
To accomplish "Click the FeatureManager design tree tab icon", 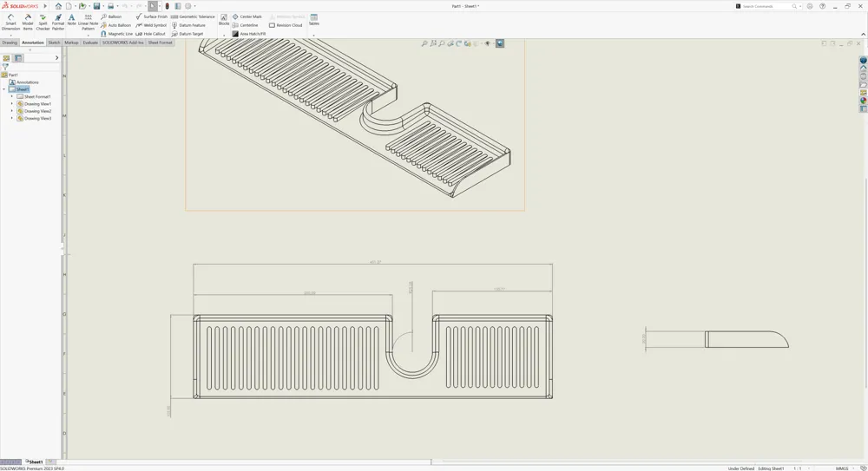I will tap(7, 58).
